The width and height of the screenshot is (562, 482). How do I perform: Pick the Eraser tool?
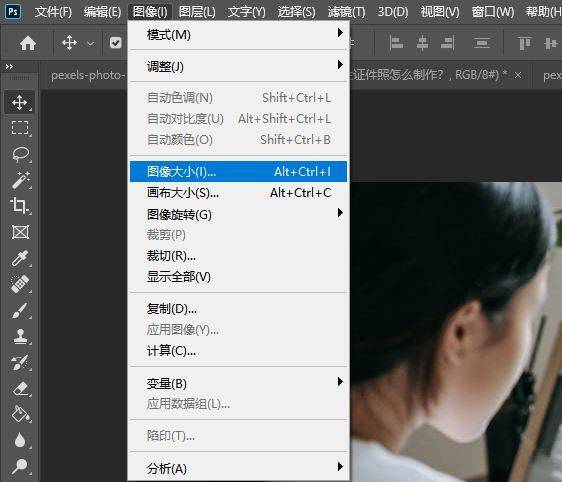click(x=20, y=389)
